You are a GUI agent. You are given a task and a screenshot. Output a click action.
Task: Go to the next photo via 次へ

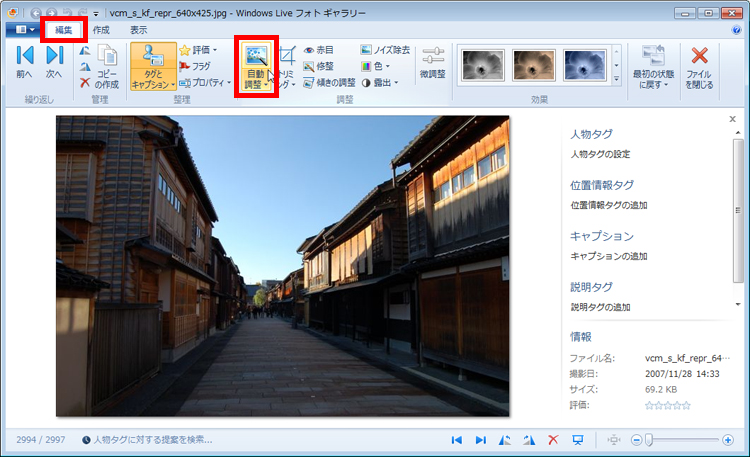(x=54, y=61)
